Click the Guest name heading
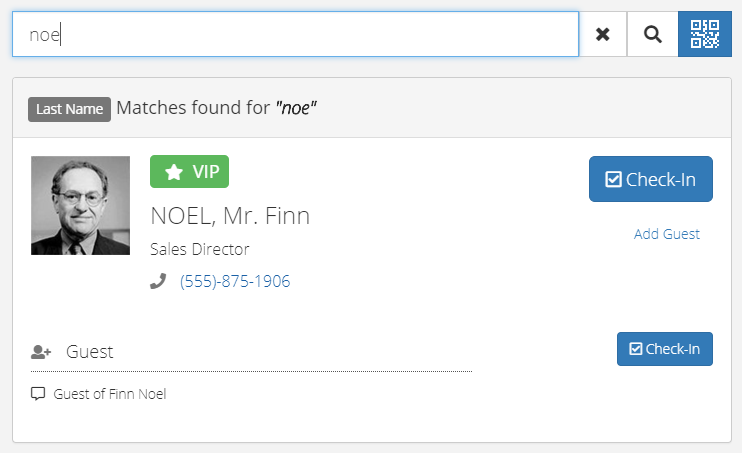This screenshot has width=742, height=453. (89, 352)
